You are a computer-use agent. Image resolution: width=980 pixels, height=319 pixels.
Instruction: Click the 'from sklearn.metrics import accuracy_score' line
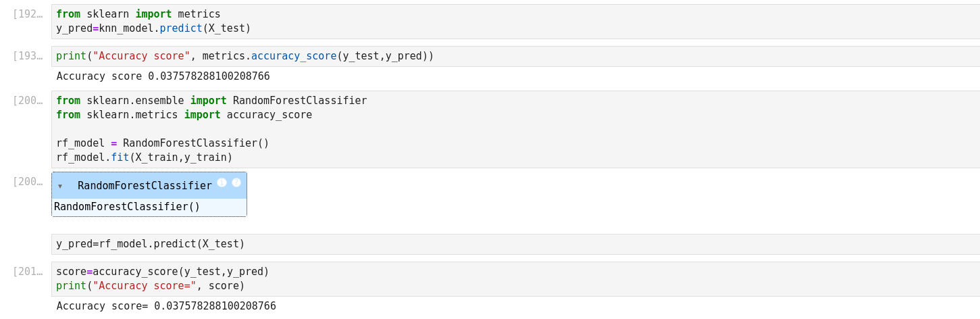coord(184,115)
